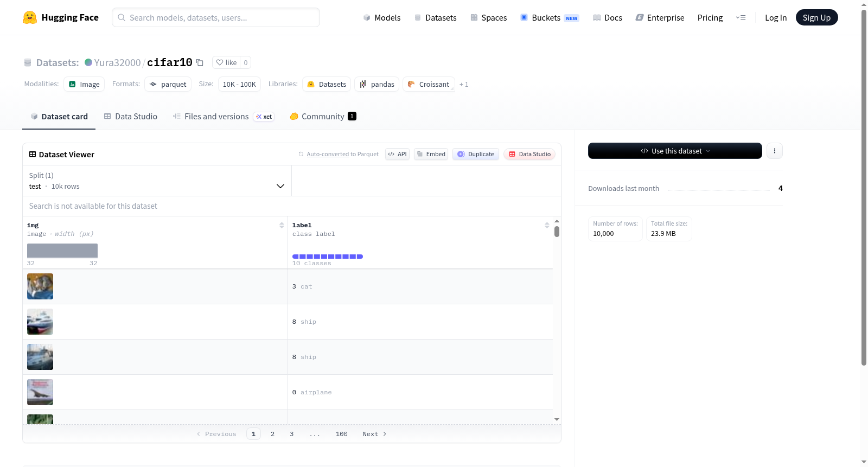Select current page 1 in pagination
The image size is (868, 467).
[x=253, y=434]
